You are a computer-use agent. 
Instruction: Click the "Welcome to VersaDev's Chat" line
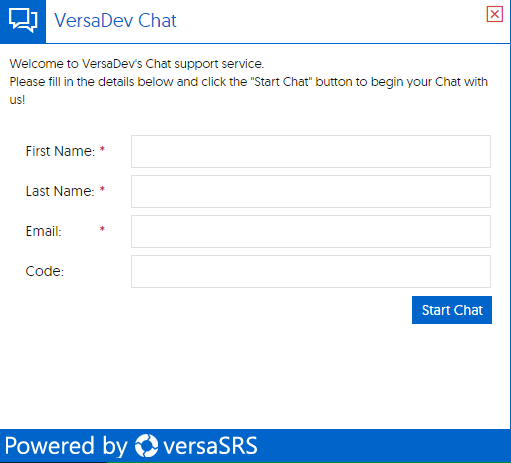coord(137,64)
